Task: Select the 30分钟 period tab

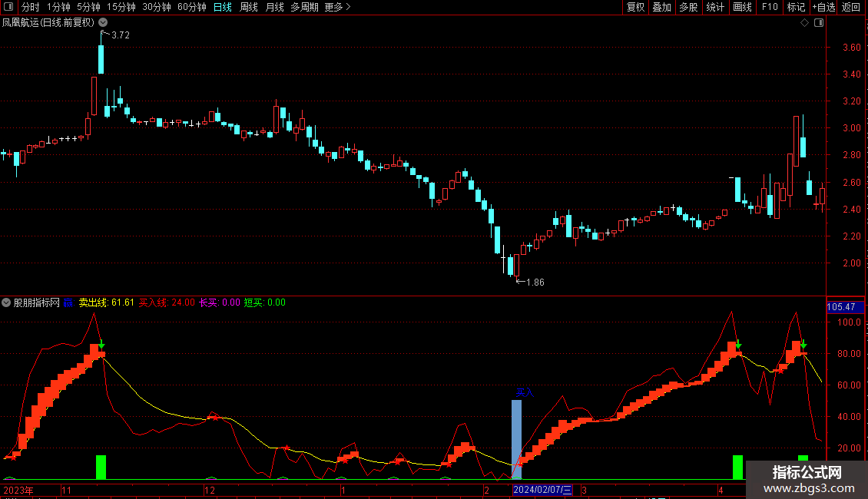Action: click(x=156, y=7)
